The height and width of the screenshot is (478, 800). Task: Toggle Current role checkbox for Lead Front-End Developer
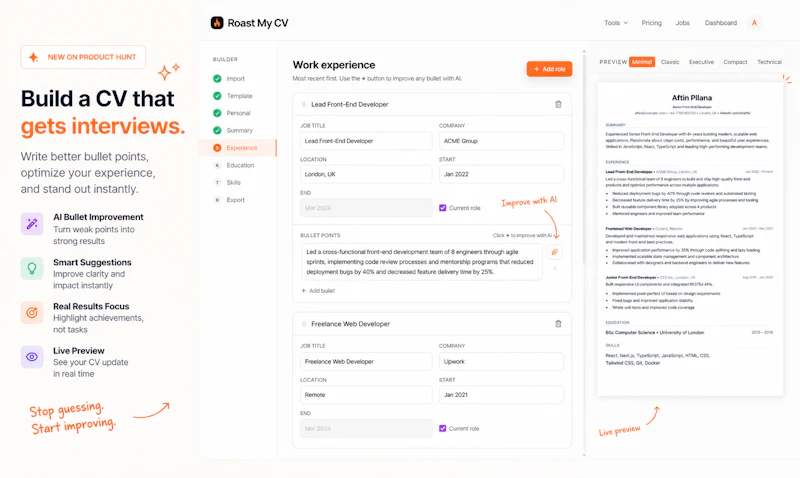[443, 208]
